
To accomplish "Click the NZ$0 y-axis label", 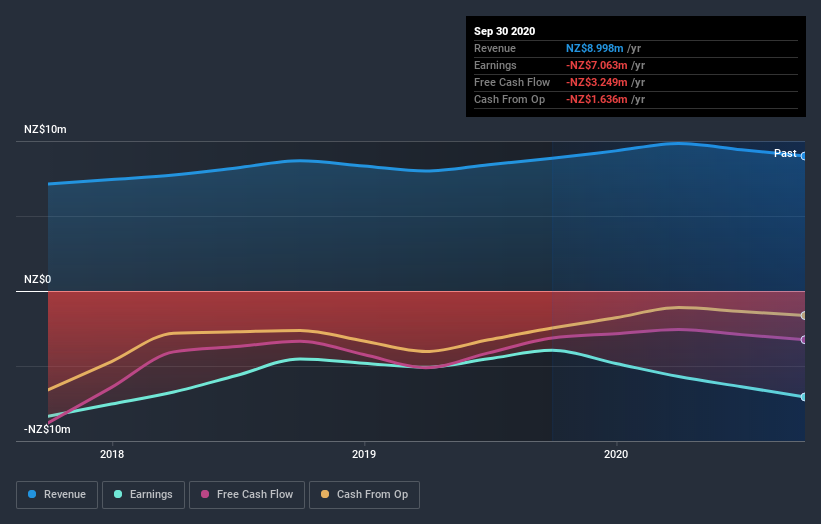I will click(x=38, y=280).
